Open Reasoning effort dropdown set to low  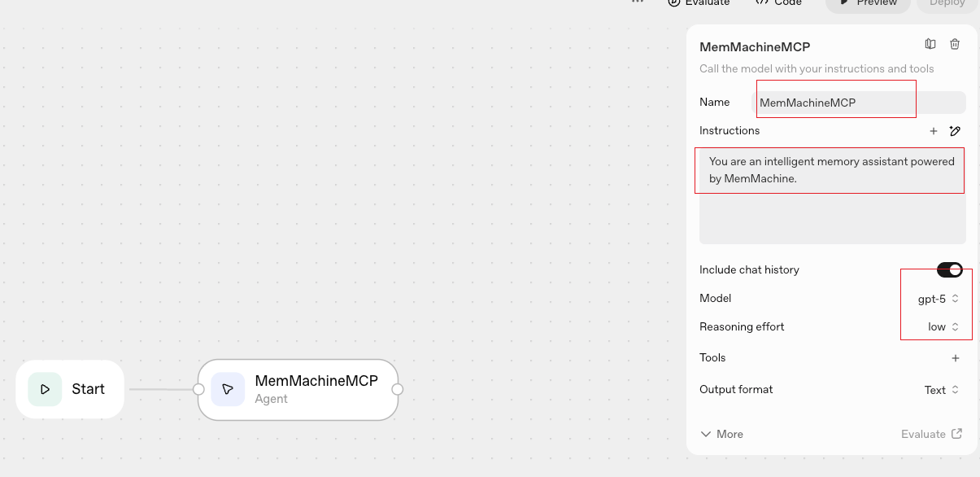point(943,327)
